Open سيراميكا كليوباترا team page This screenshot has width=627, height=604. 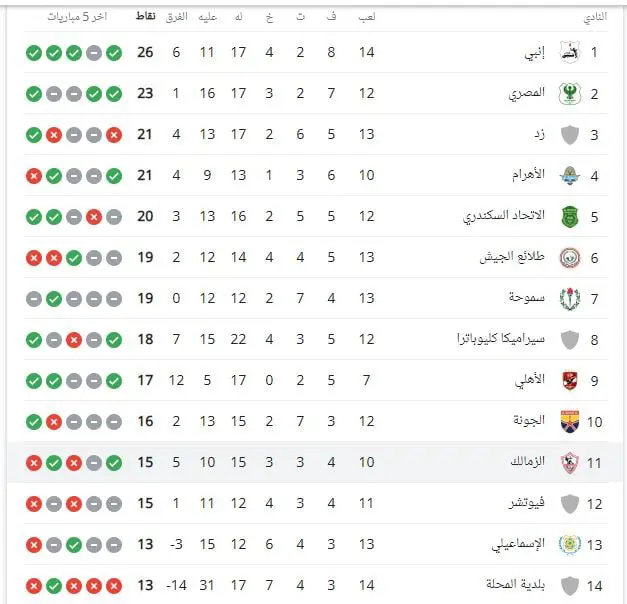[501, 339]
